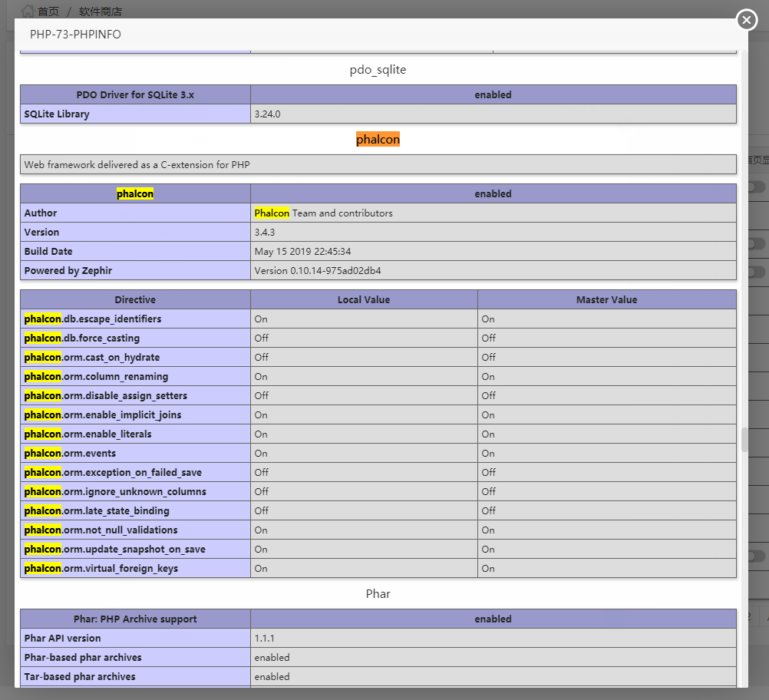
Task: Click master value On for phalcon.orm.events
Action: [488, 454]
